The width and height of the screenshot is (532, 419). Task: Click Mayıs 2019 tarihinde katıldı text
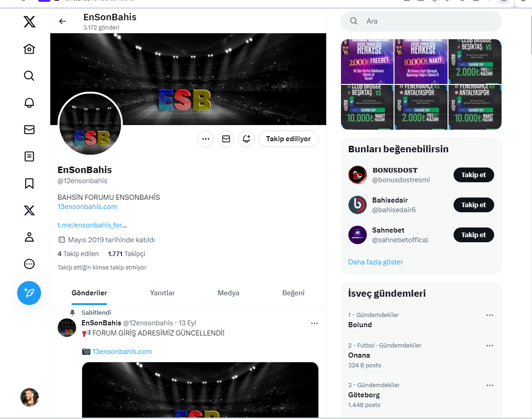111,240
